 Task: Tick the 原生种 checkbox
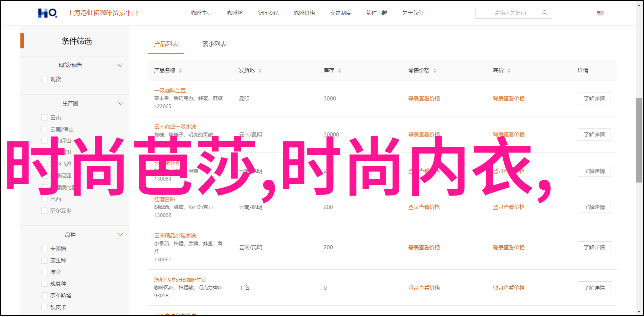coord(44,260)
